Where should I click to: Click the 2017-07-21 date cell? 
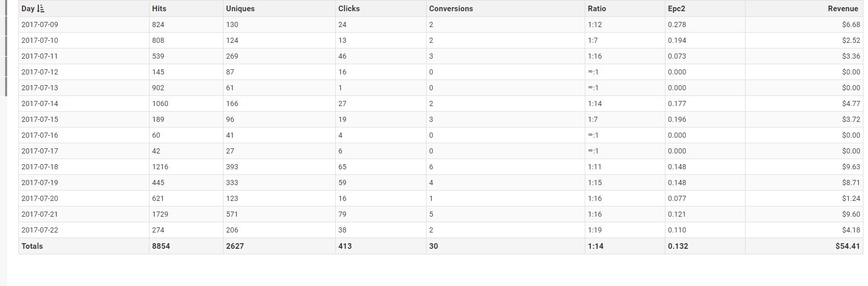[x=40, y=214]
